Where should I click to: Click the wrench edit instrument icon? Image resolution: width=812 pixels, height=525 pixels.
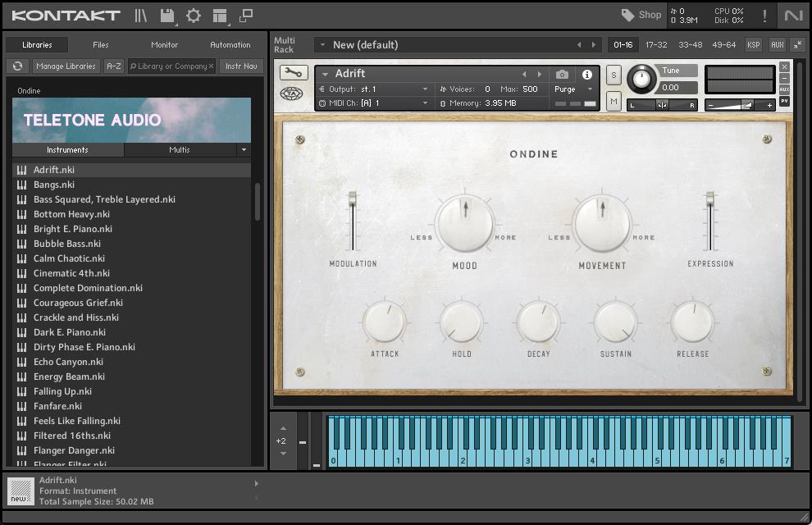[294, 73]
